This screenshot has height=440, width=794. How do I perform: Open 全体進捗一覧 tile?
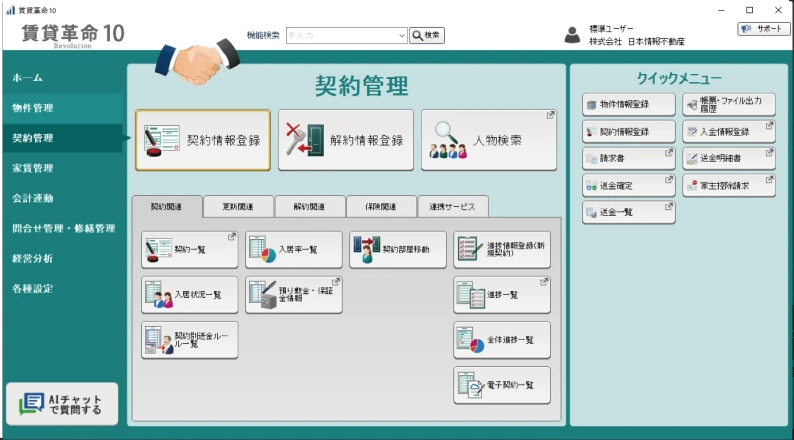pos(502,340)
